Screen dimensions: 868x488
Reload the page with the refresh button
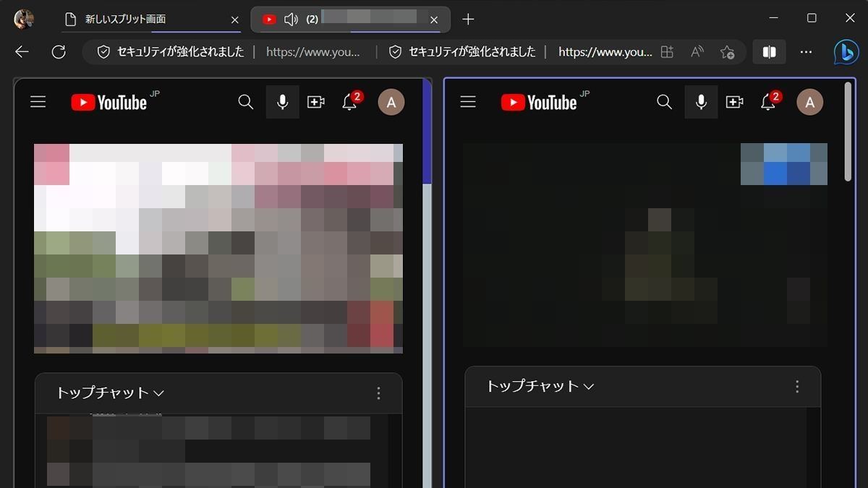click(x=59, y=52)
